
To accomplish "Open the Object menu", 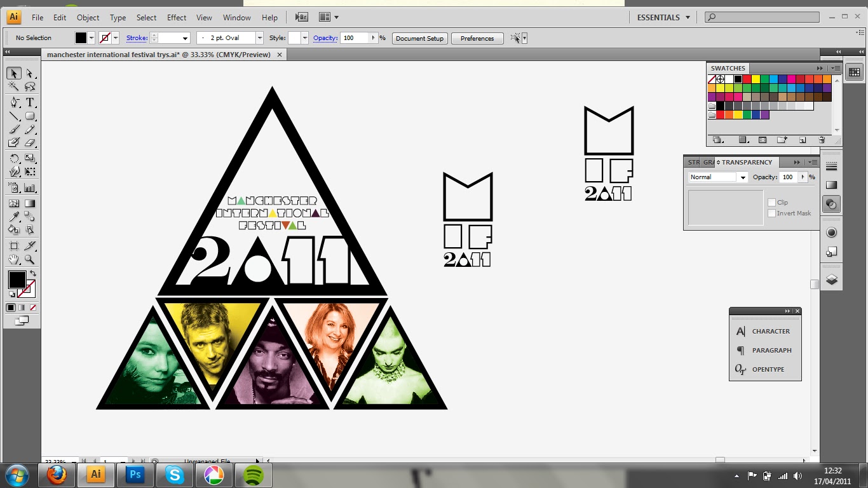I will click(x=88, y=18).
